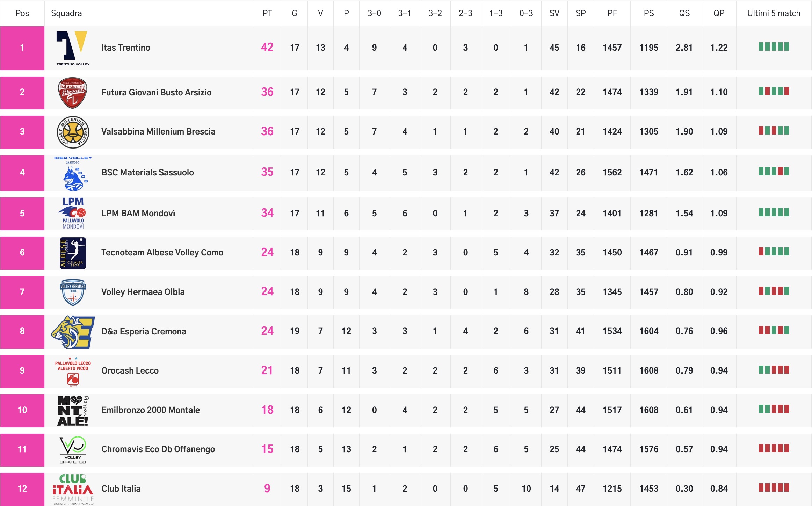Viewport: 812px width, 506px height.
Task: Click the LPM Pallavolo Mondovì logo
Action: click(73, 213)
